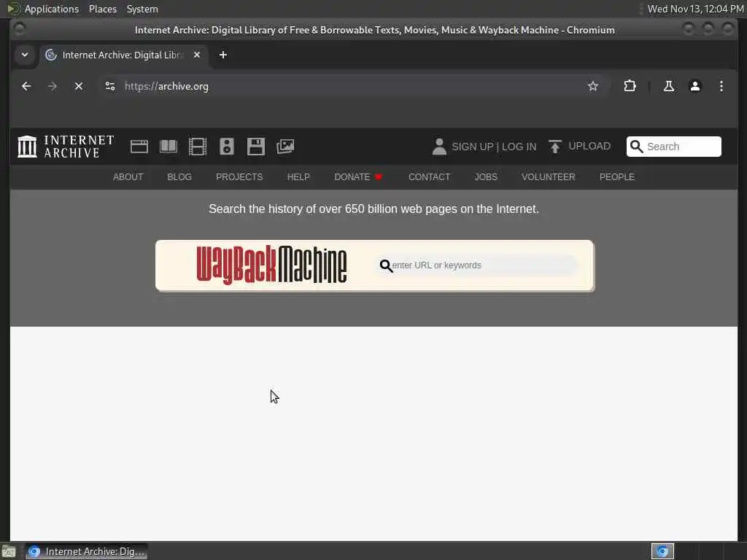Open the VOLUNTEER nav link
Viewport: 747px width, 560px height.
click(x=548, y=177)
